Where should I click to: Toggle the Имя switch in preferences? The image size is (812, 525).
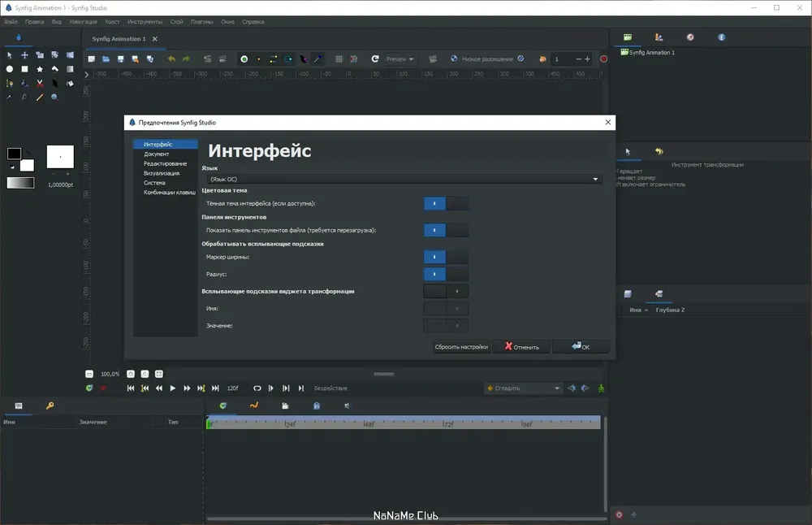446,308
